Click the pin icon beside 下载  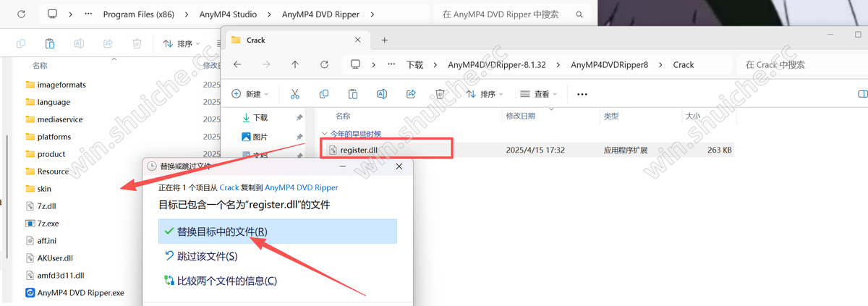(x=299, y=117)
